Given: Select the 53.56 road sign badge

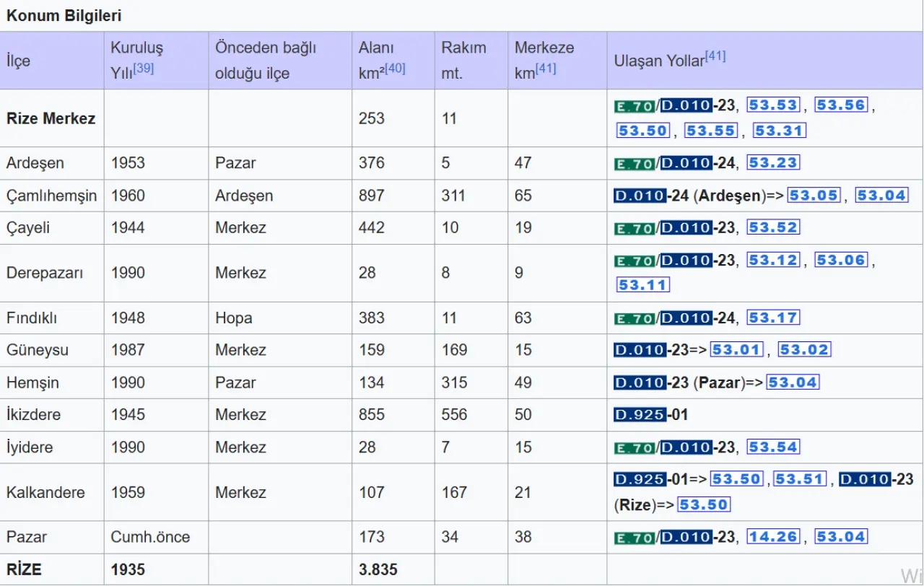Looking at the screenshot, I should point(840,105).
